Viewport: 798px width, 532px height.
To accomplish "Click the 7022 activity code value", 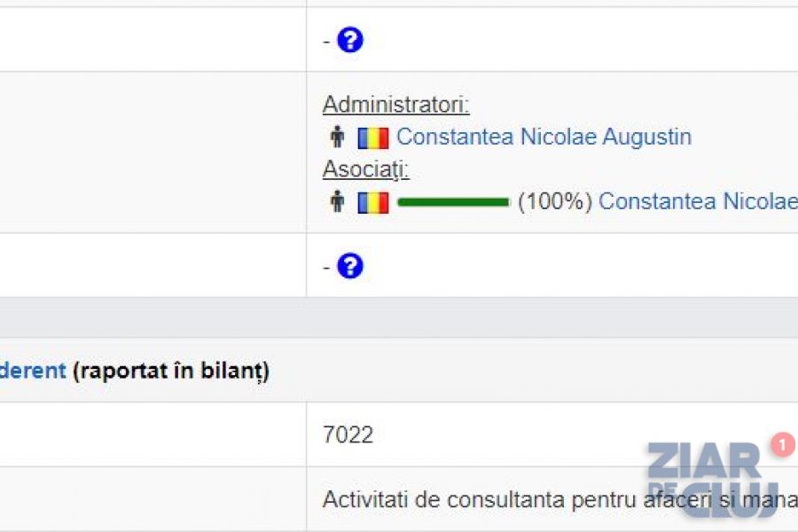I will point(348,434).
